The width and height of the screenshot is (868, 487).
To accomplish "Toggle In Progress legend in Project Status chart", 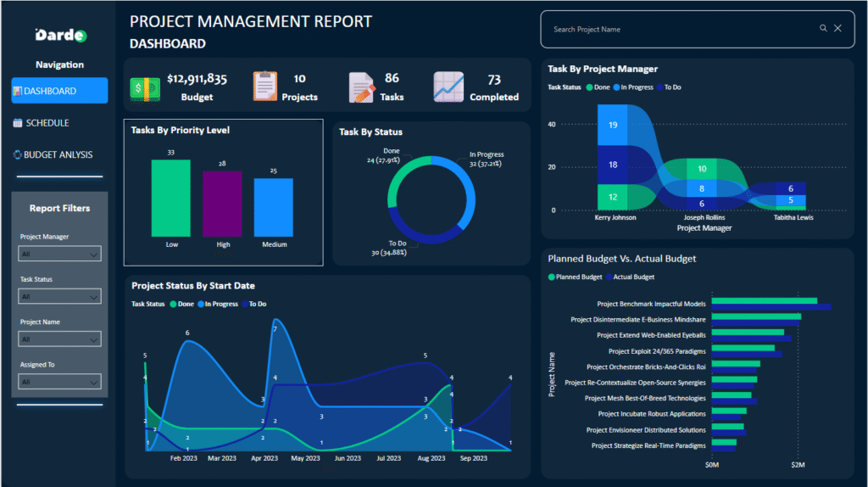I will pyautogui.click(x=219, y=303).
